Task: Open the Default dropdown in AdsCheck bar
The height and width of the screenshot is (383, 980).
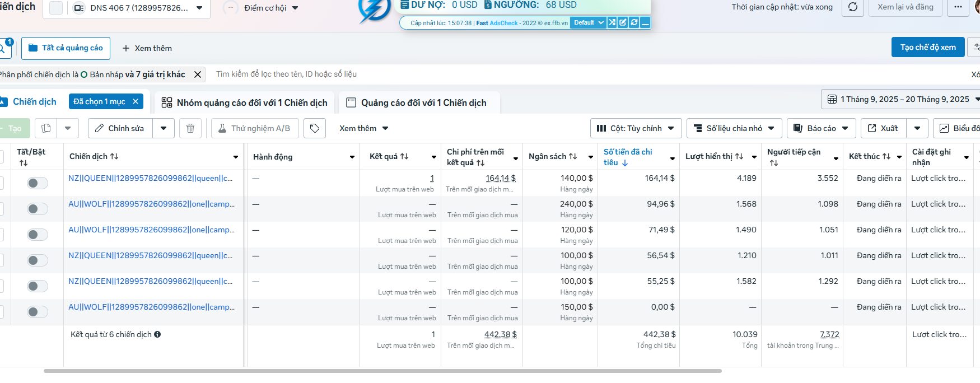Action: (x=588, y=23)
